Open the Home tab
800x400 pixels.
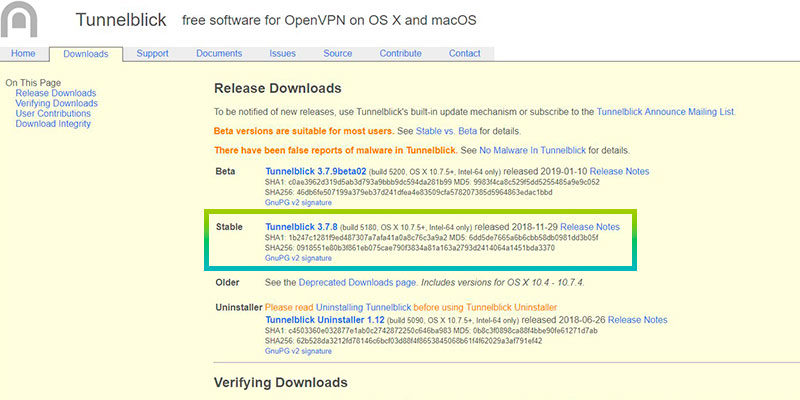pyautogui.click(x=23, y=54)
